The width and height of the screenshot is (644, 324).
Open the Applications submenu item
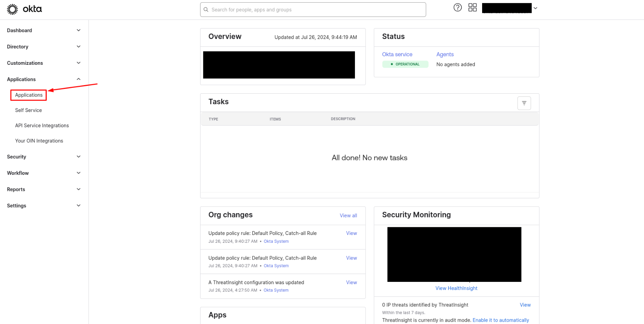tap(29, 95)
